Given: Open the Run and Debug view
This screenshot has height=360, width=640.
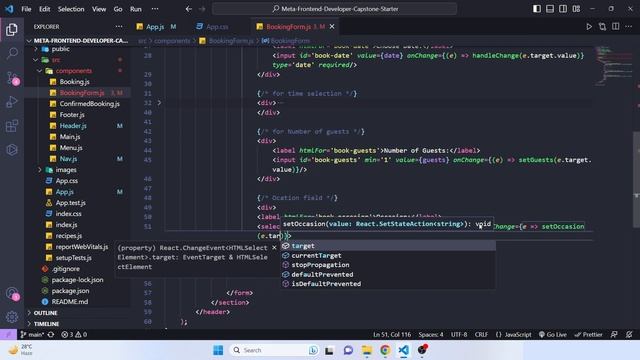Looking at the screenshot, I should pos(12,102).
